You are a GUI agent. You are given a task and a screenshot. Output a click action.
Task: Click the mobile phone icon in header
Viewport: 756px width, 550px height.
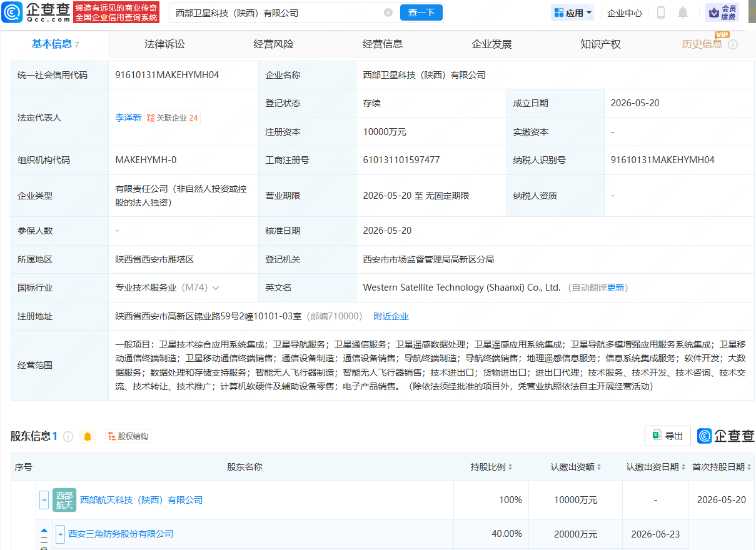pyautogui.click(x=661, y=12)
